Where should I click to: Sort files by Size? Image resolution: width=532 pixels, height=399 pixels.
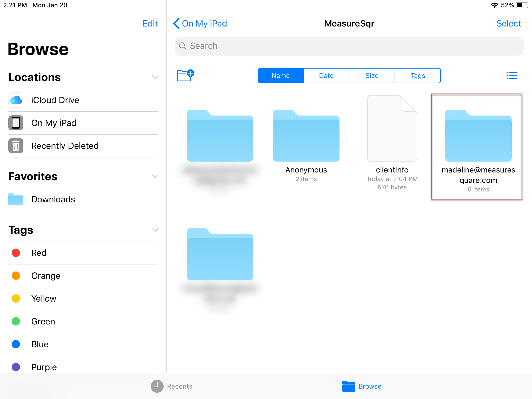coord(372,76)
